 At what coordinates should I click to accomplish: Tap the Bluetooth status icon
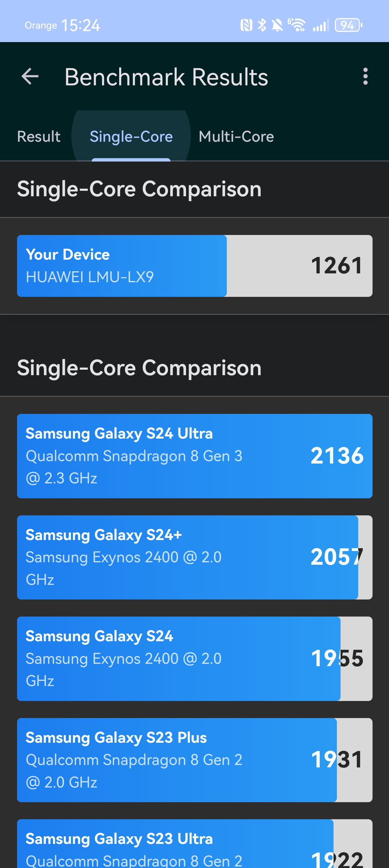click(x=262, y=25)
